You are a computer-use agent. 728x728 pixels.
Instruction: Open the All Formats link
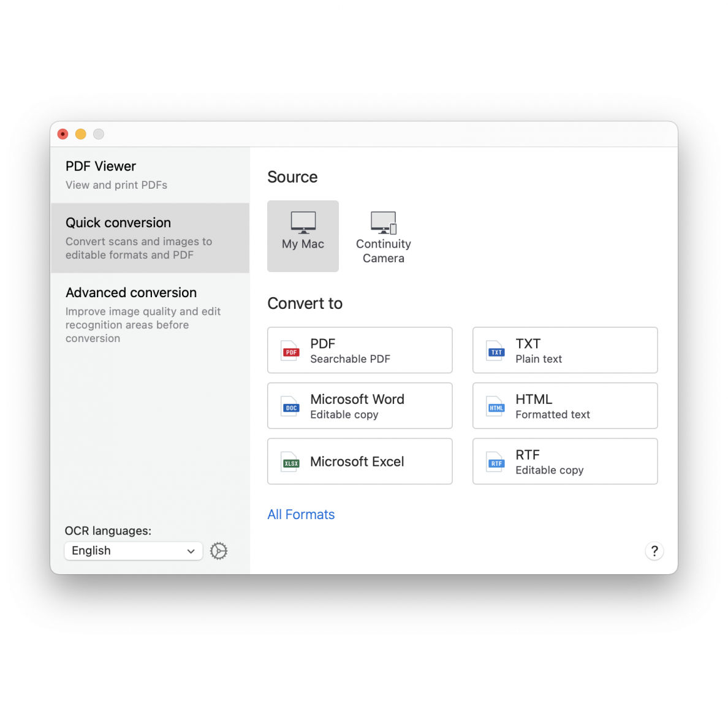(301, 514)
